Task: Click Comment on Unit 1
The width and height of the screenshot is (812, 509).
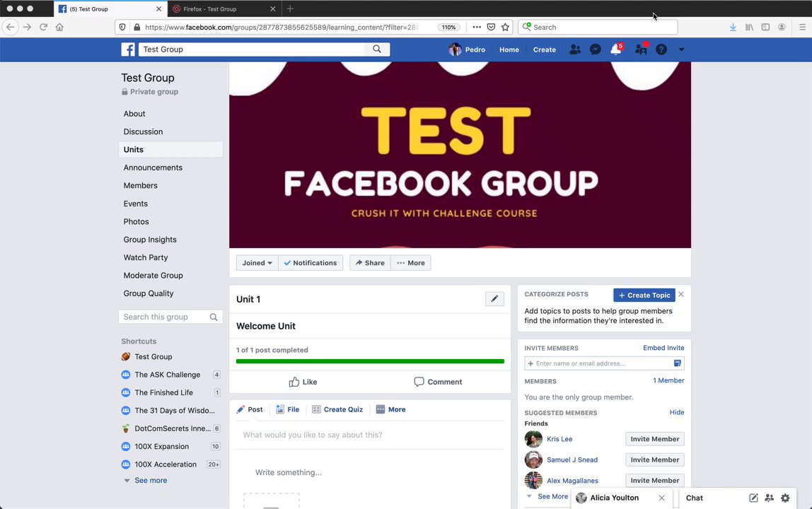Action: pyautogui.click(x=438, y=382)
